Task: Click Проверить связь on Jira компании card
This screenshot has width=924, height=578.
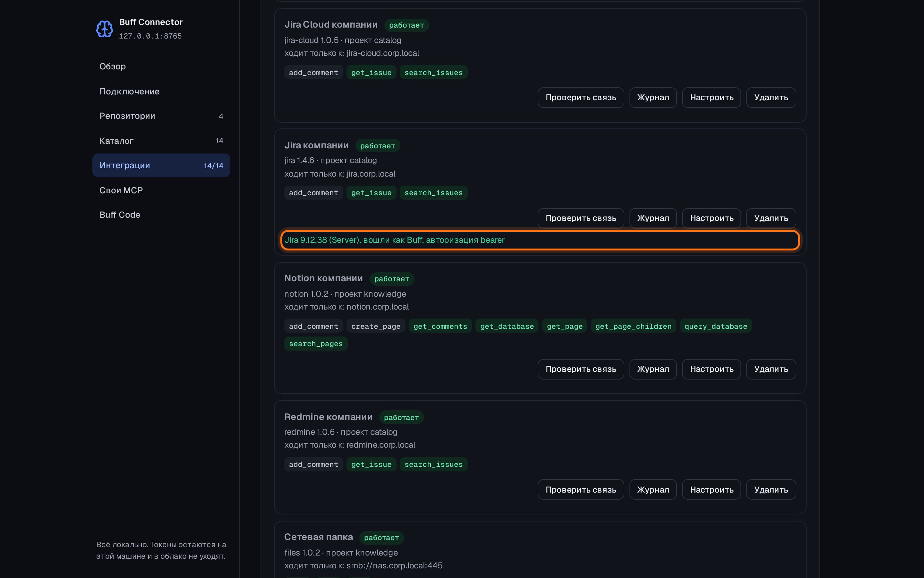Action: (581, 218)
